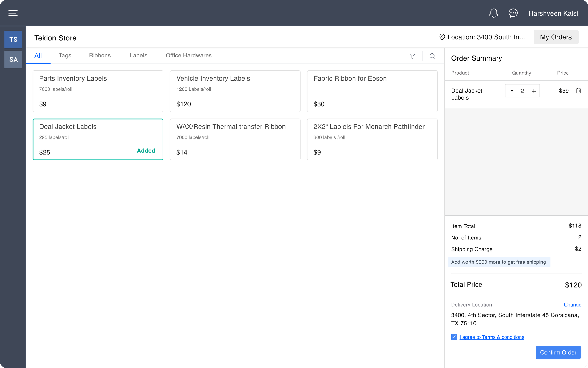Open the hamburger menu
This screenshot has height=368, width=588.
point(13,13)
